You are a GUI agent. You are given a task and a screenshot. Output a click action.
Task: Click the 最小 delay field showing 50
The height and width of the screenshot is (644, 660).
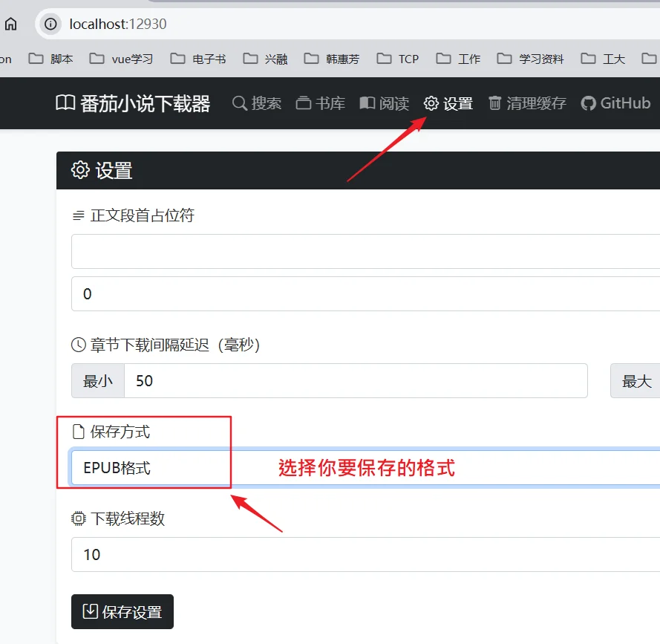(356, 381)
